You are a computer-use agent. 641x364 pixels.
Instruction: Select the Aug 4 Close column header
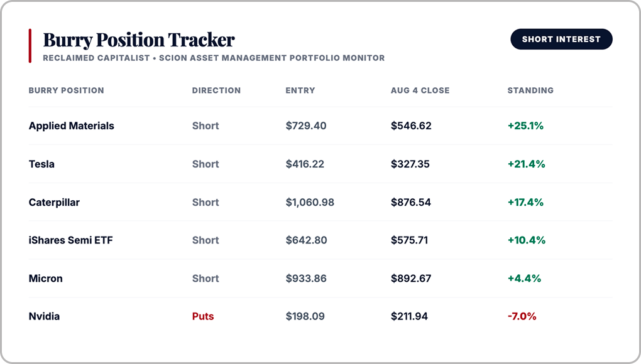(420, 90)
